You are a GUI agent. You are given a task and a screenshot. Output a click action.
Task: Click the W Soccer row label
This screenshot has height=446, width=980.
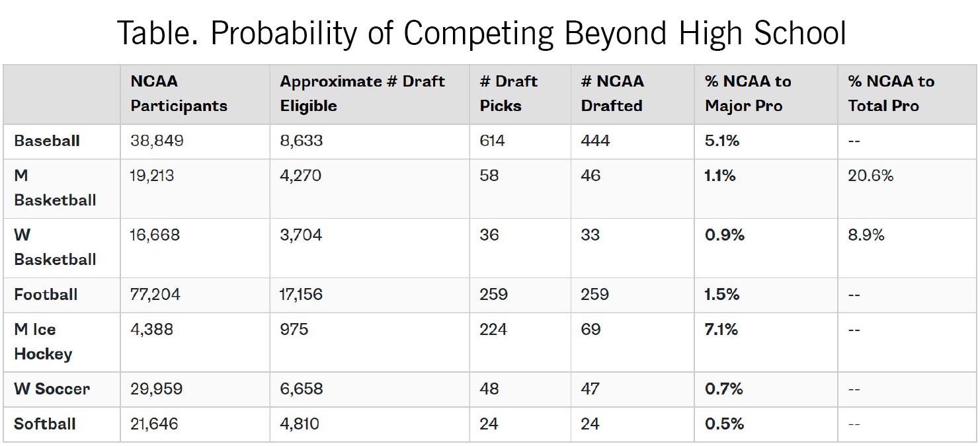[52, 389]
